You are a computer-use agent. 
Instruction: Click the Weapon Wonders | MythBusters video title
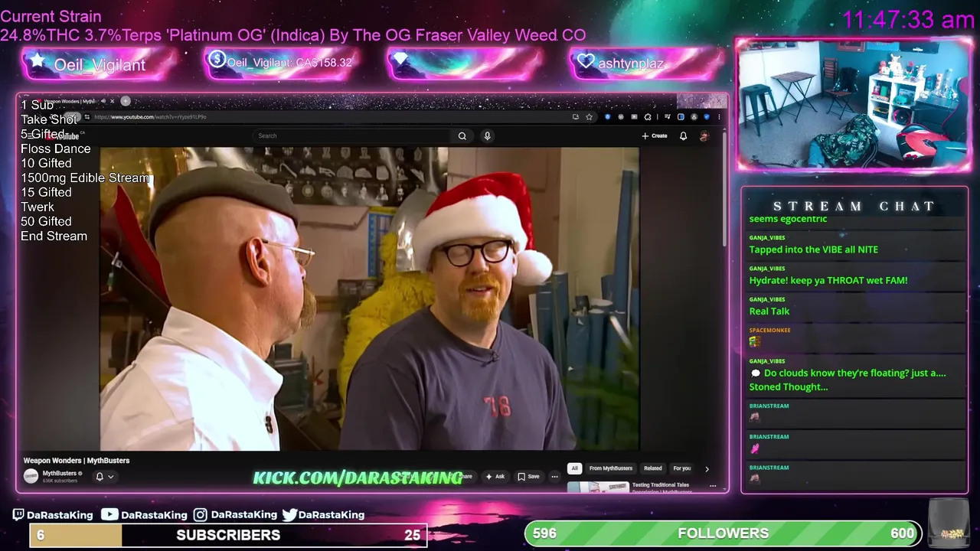point(77,461)
